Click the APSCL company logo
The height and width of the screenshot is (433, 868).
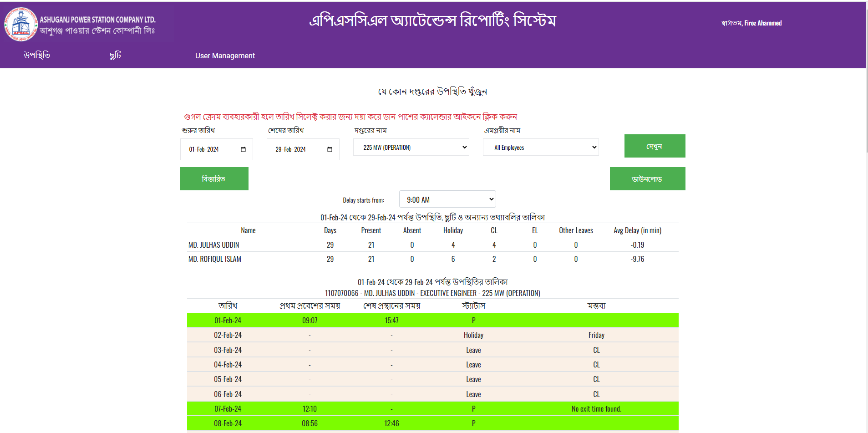(x=21, y=24)
